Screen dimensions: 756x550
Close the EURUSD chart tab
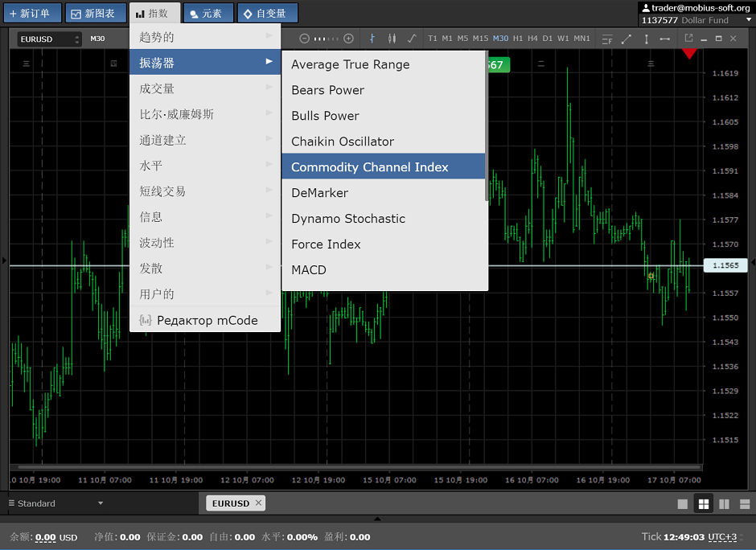click(258, 503)
